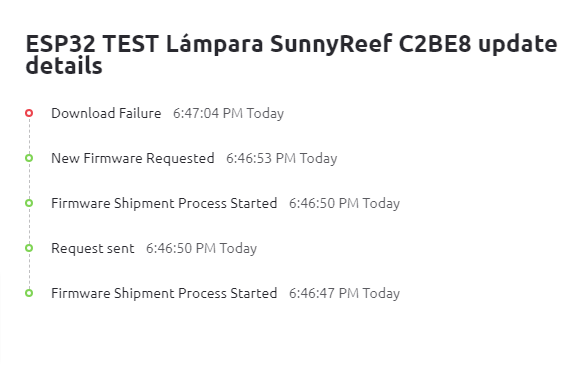Select Firmware Shipment Process Started at 6:46:47
583x381 pixels.
pyautogui.click(x=164, y=293)
